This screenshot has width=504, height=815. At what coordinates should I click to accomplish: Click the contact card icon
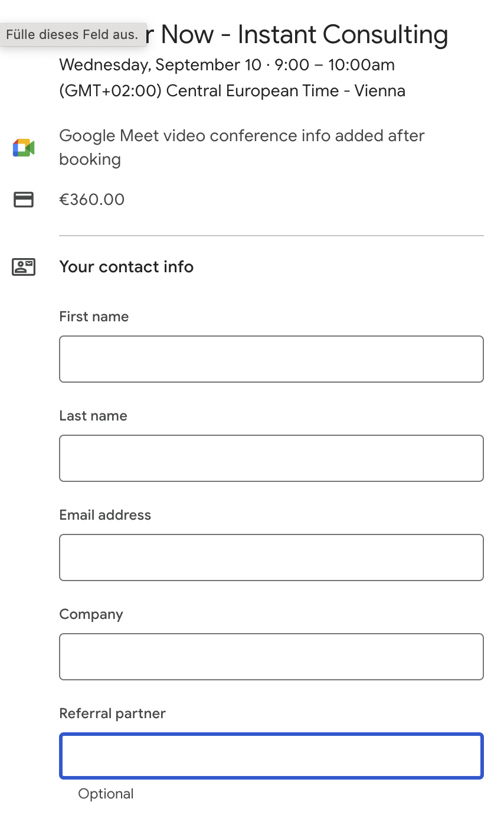click(x=24, y=267)
